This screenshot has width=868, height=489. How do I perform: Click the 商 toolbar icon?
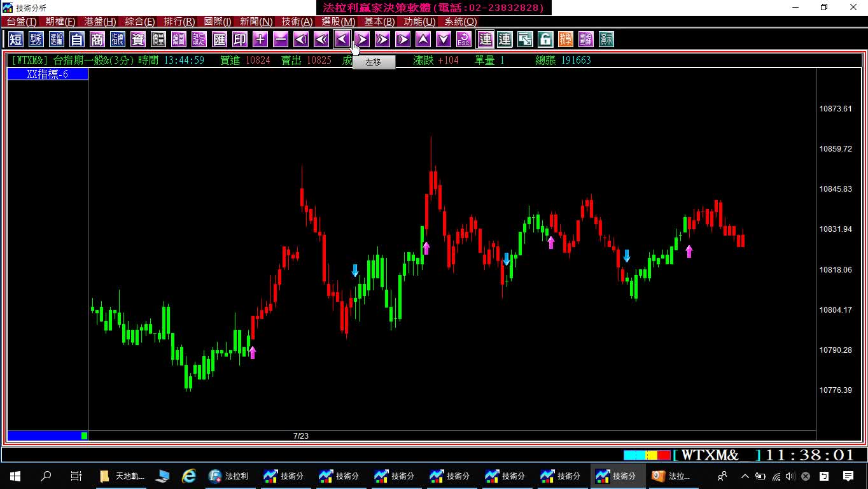97,39
